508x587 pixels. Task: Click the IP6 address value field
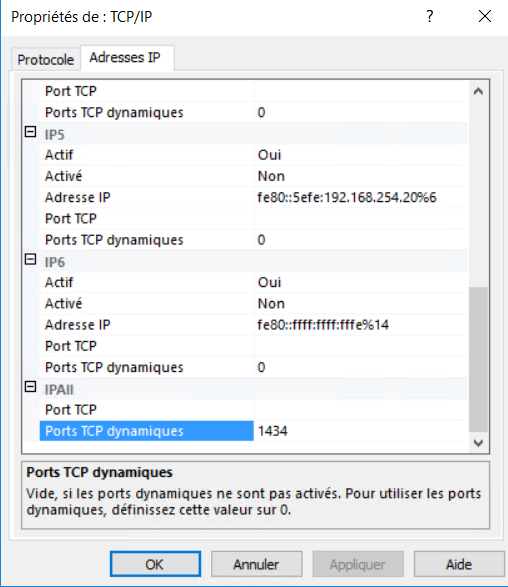click(361, 325)
